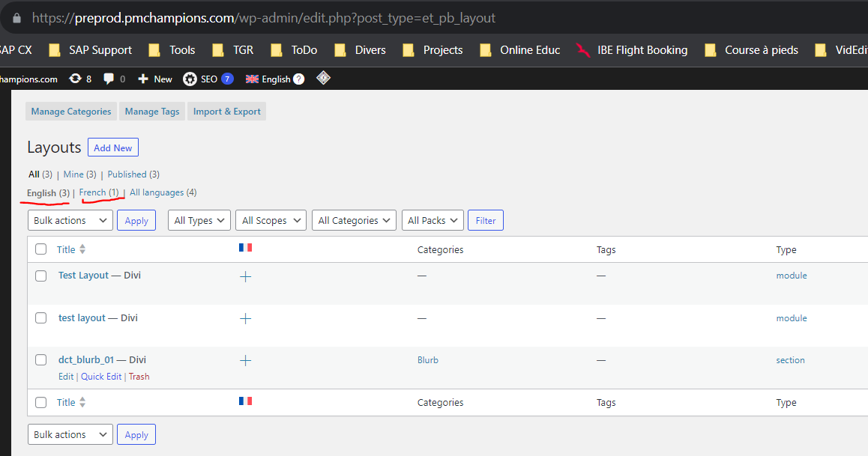The height and width of the screenshot is (456, 868).
Task: Open top Bulk actions dropdown
Action: [x=70, y=220]
